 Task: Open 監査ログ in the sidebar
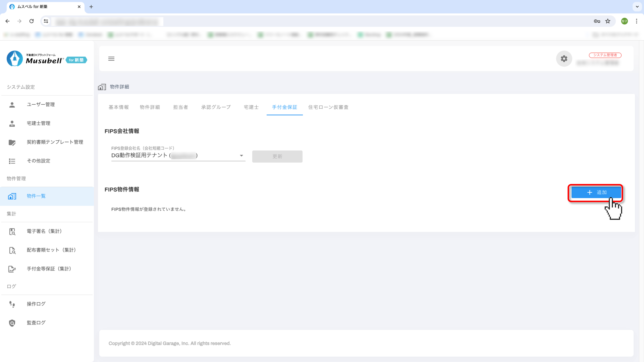point(36,323)
